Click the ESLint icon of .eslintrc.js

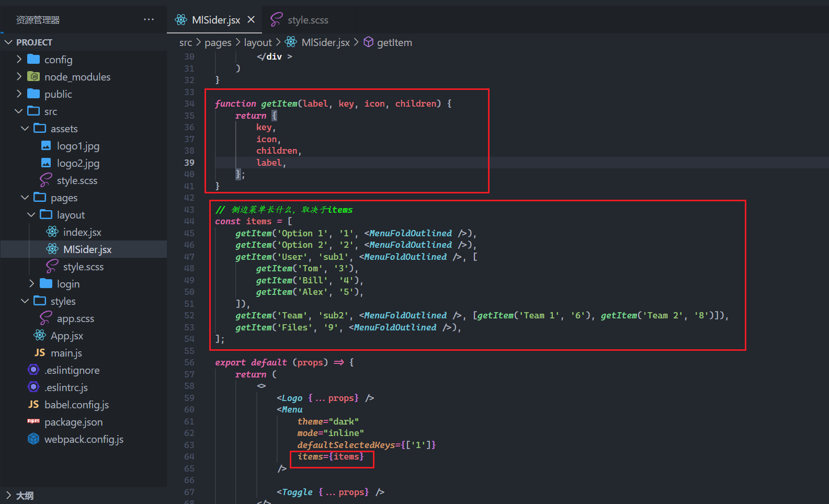tap(33, 387)
